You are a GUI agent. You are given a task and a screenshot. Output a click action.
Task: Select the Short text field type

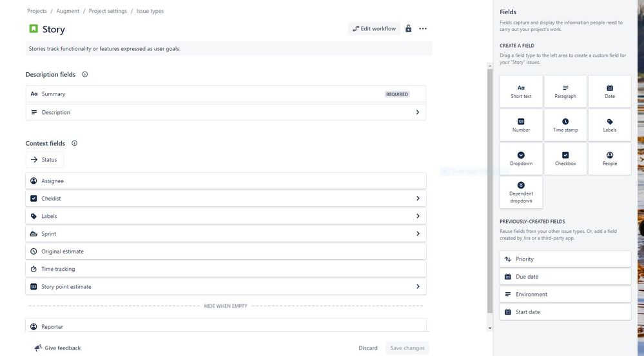point(521,92)
